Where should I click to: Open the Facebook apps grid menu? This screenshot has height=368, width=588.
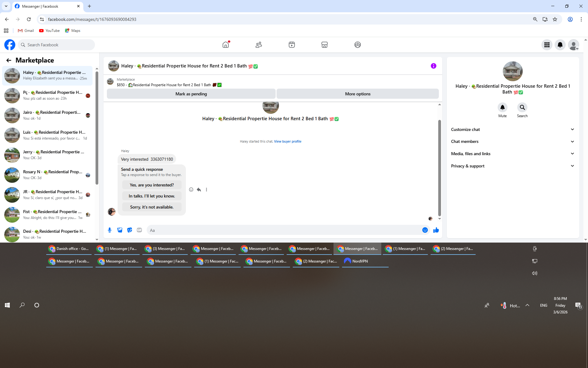tap(547, 45)
